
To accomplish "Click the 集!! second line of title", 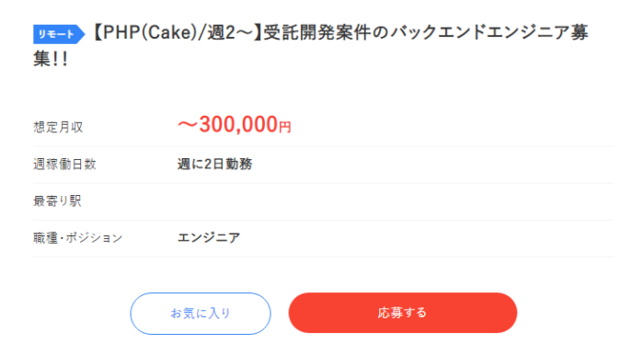I will (51, 59).
